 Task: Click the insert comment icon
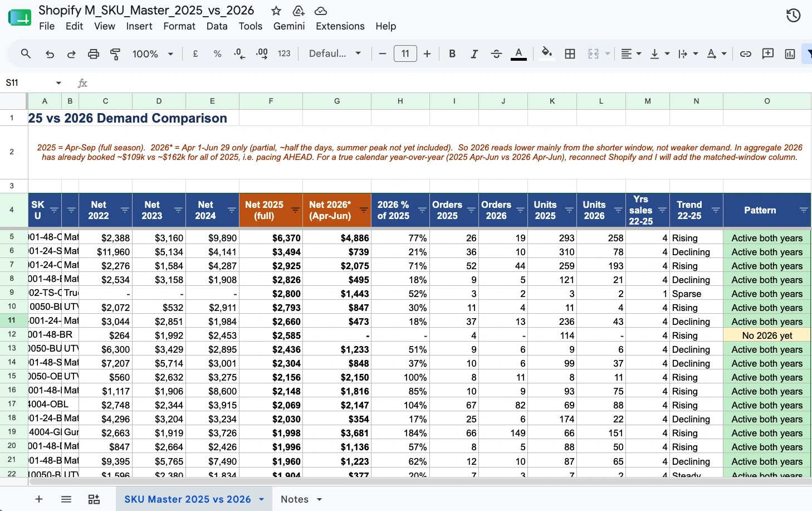[x=768, y=54]
